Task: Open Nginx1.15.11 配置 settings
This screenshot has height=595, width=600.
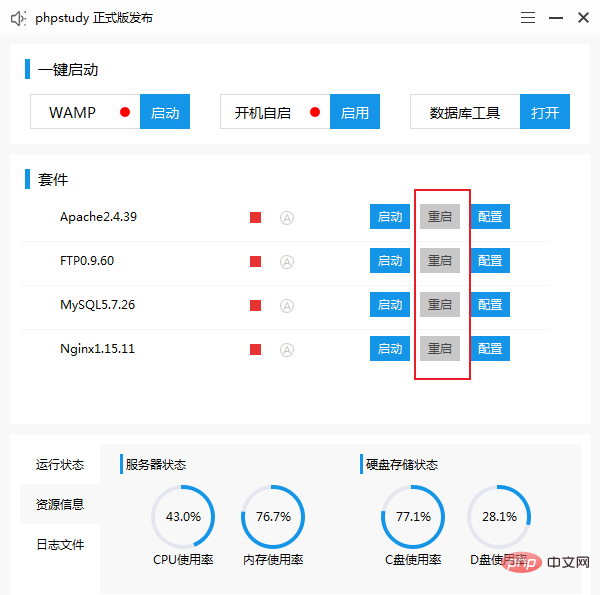Action: coord(490,349)
